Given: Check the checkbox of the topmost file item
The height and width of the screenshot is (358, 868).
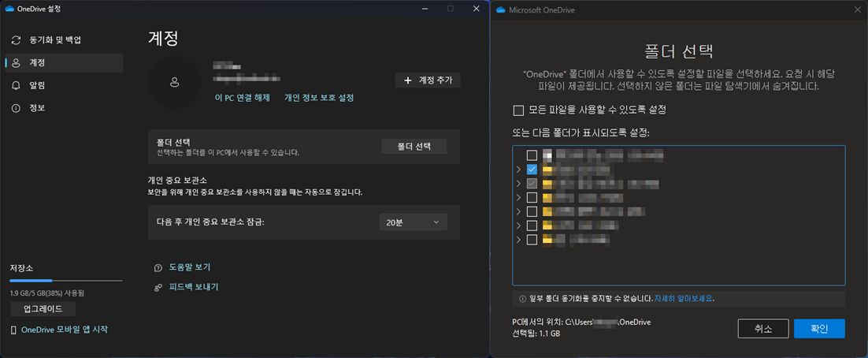Looking at the screenshot, I should [x=532, y=155].
